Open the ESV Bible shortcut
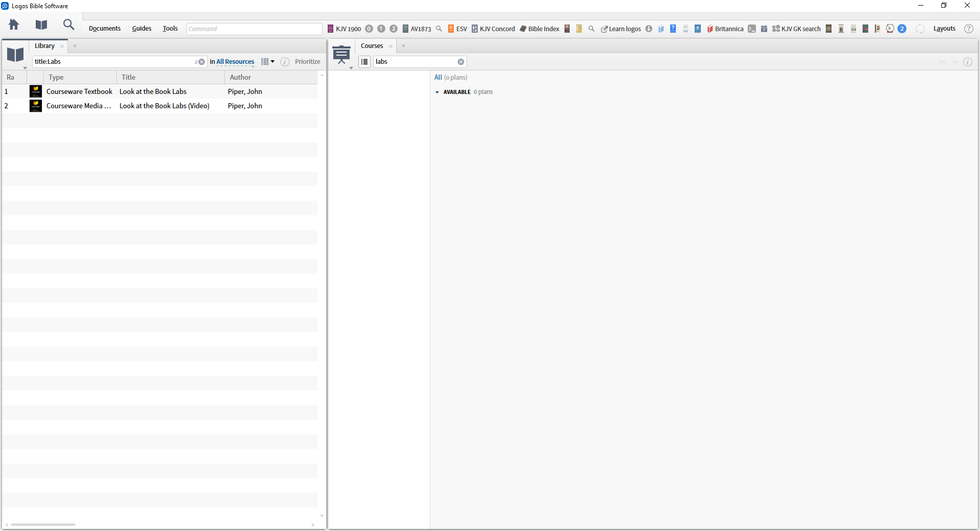Image resolution: width=980 pixels, height=531 pixels. 457,29
